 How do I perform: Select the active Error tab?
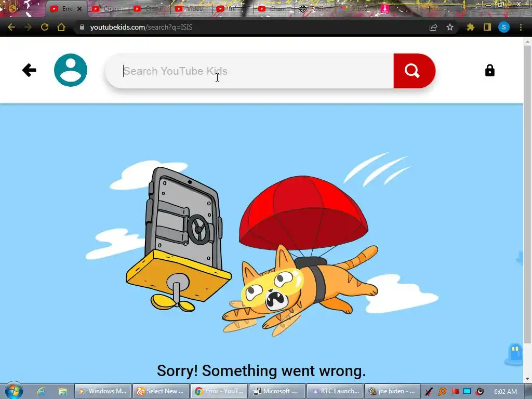click(66, 9)
